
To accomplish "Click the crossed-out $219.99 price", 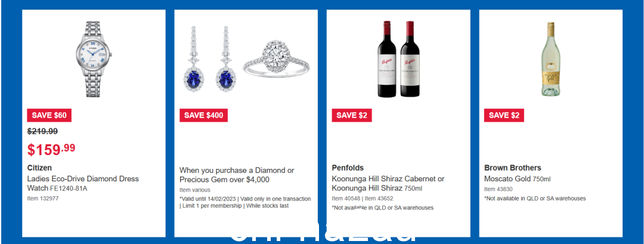I will coord(42,131).
